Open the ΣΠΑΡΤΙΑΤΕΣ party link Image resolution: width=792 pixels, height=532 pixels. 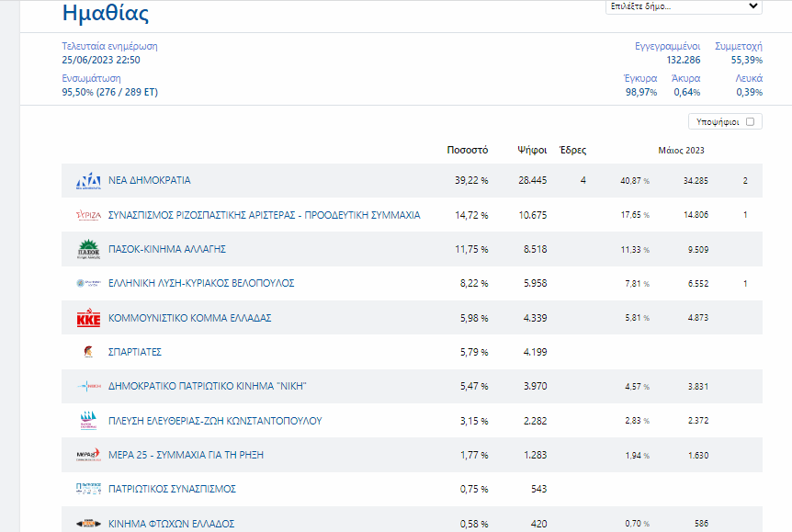135,352
